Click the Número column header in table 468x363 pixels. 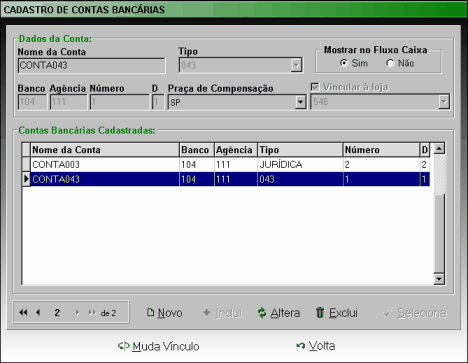click(x=381, y=150)
